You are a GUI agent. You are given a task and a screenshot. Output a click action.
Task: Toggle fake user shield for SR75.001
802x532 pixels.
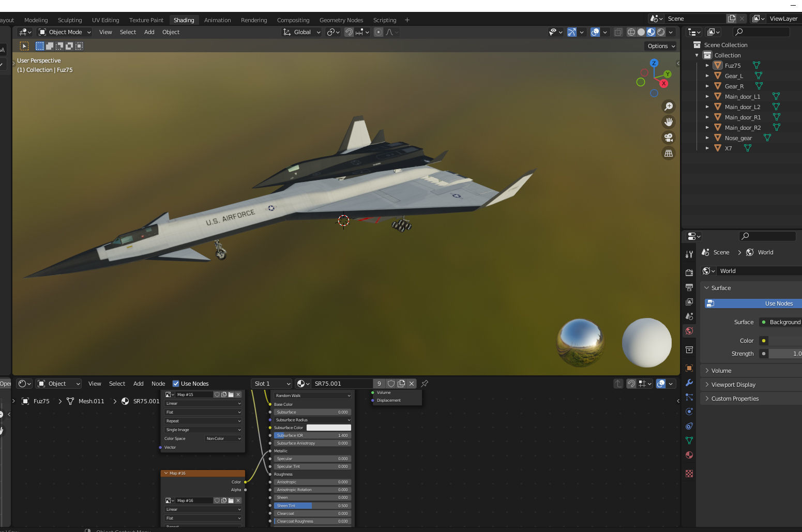coord(391,384)
